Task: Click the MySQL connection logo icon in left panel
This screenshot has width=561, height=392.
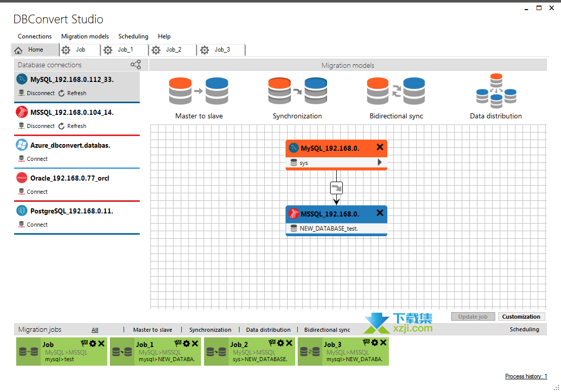Action: [x=22, y=79]
